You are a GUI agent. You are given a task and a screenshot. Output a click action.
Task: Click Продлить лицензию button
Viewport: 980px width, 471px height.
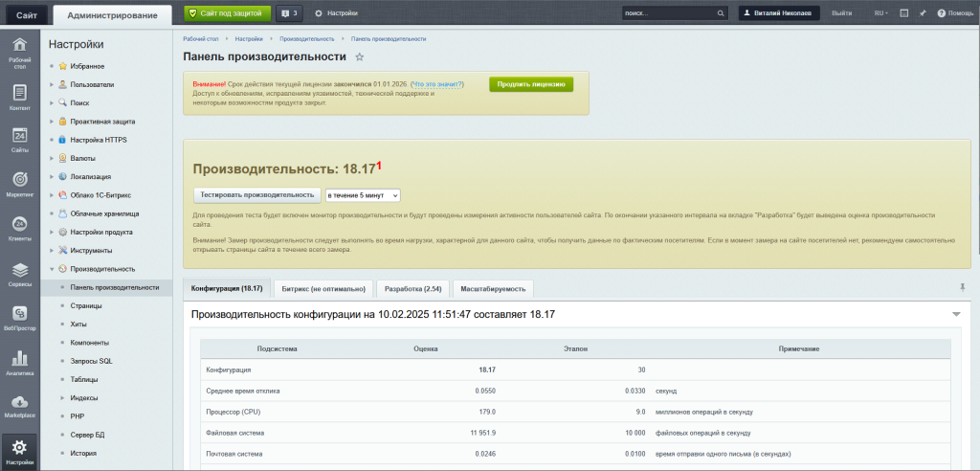point(531,84)
